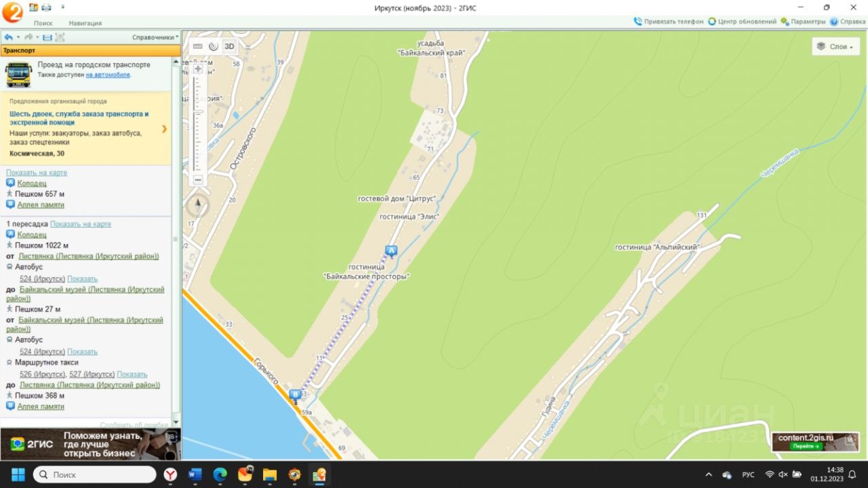Viewport: 868px width, 488px height.
Task: Click the collapse panel layout icon
Action: 60,37
